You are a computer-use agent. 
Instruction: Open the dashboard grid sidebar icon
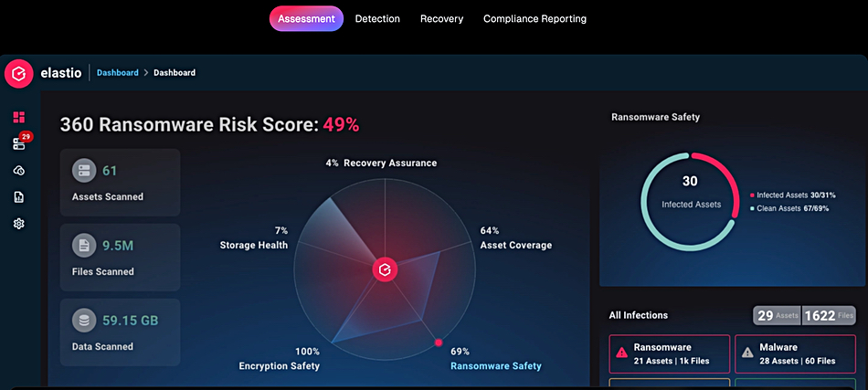19,117
